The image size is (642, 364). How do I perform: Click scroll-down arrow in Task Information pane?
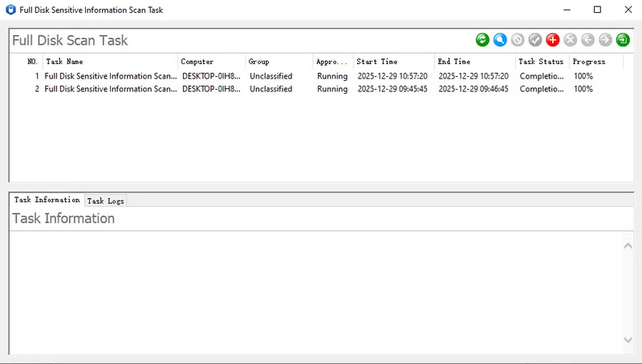[628, 339]
